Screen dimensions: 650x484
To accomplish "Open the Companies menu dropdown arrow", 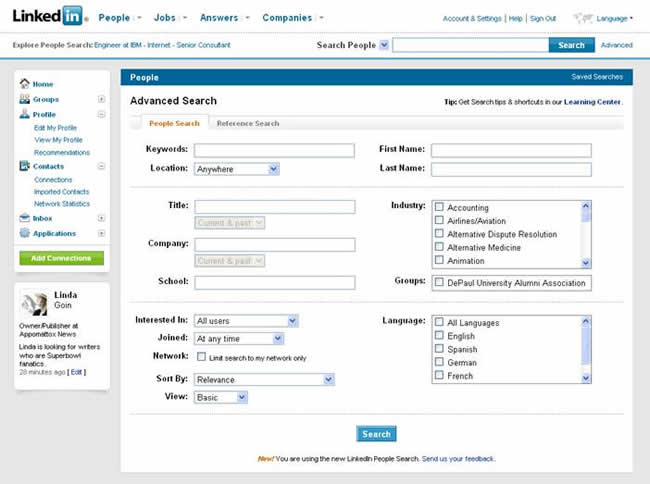I will click(x=321, y=18).
